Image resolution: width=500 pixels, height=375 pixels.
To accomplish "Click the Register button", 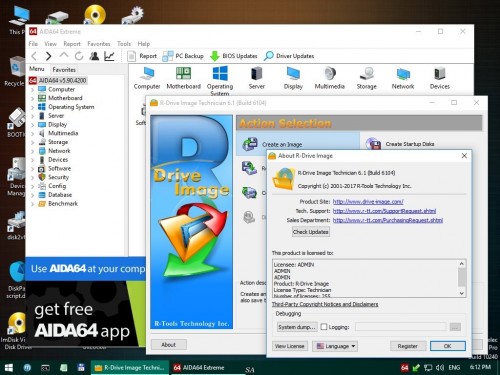I will point(408,346).
